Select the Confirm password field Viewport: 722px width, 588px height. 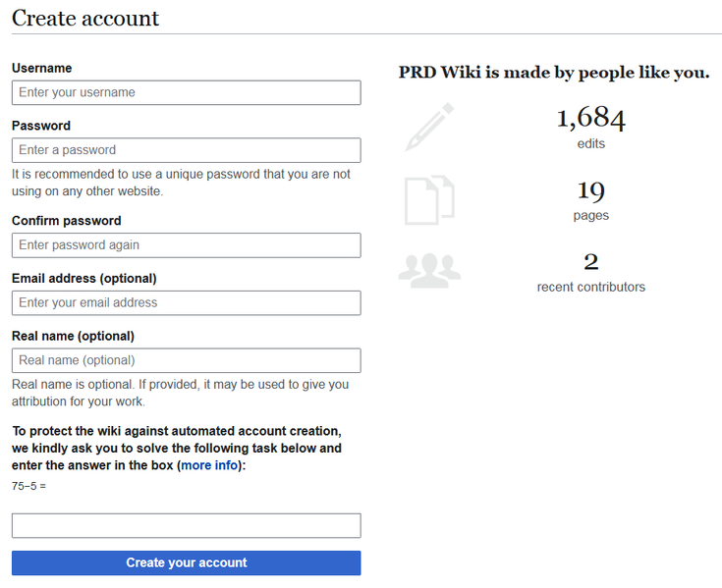point(187,245)
